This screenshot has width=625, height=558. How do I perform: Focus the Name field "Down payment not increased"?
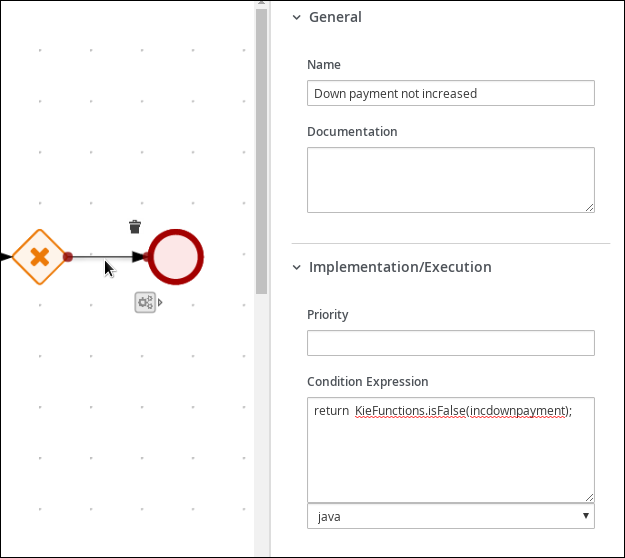click(x=451, y=93)
